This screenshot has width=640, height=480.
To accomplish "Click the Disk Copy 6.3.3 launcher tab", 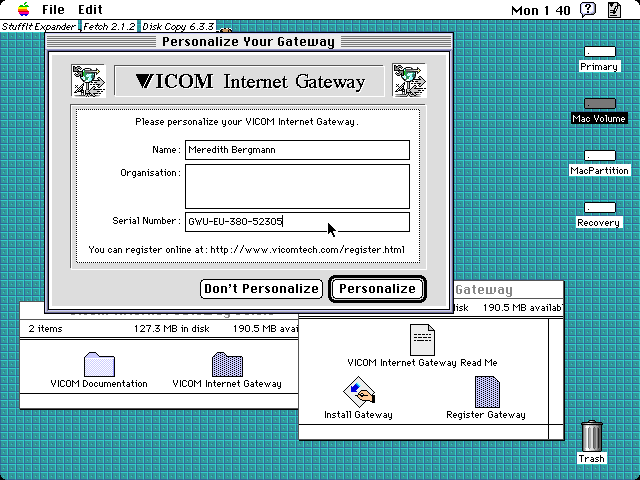I will pyautogui.click(x=178, y=27).
